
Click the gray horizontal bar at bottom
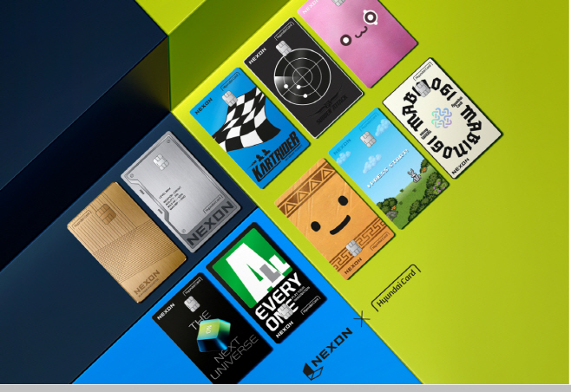285,389
